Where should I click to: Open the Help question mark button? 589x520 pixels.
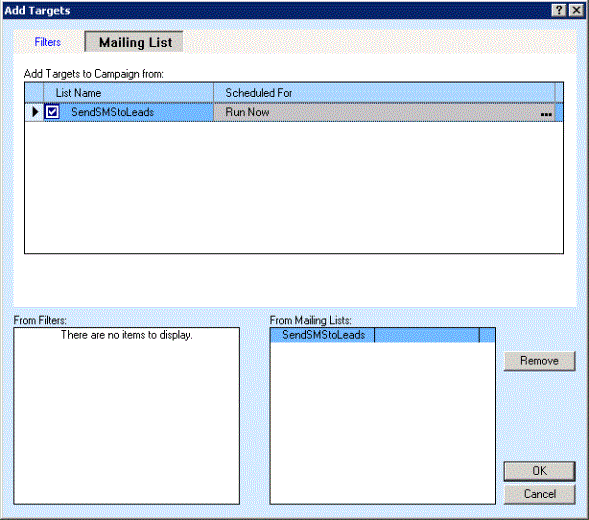(x=559, y=10)
